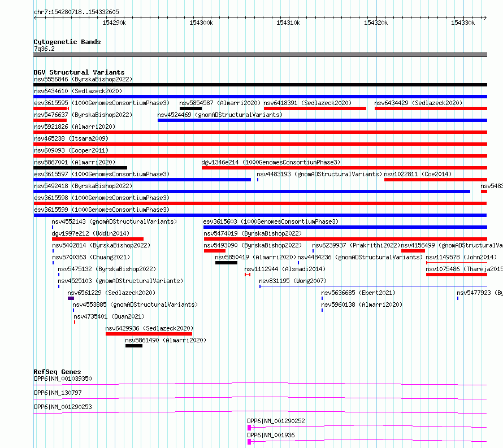Click nsv4156499 gnomAD variant label

point(452,245)
